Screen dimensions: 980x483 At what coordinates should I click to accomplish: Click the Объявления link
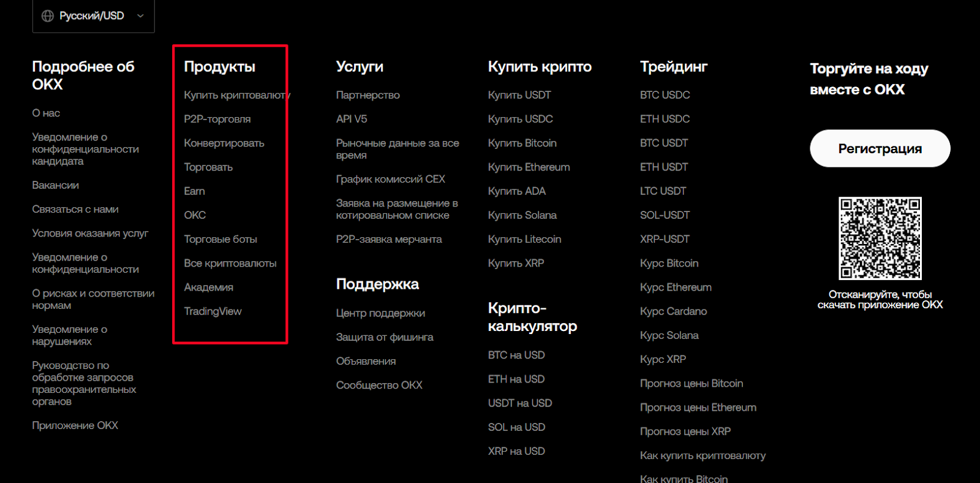click(x=366, y=361)
